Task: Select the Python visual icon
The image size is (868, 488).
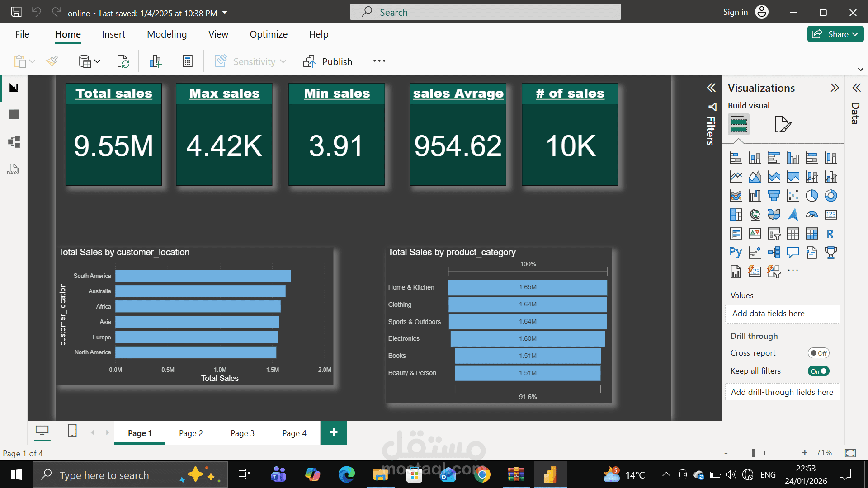Action: pyautogui.click(x=736, y=252)
